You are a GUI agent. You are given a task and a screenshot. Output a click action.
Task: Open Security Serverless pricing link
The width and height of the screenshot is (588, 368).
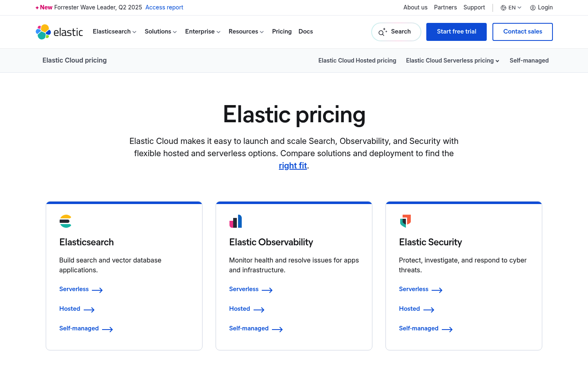pos(414,289)
